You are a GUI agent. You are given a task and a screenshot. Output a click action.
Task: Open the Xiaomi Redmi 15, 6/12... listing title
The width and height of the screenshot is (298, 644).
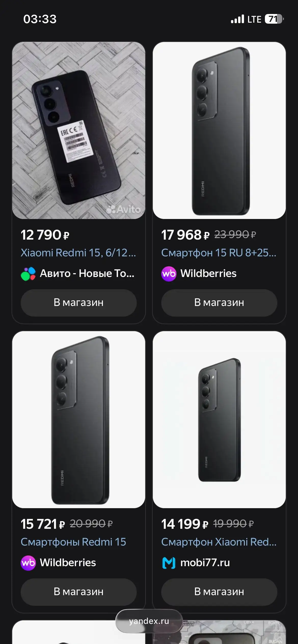point(78,253)
